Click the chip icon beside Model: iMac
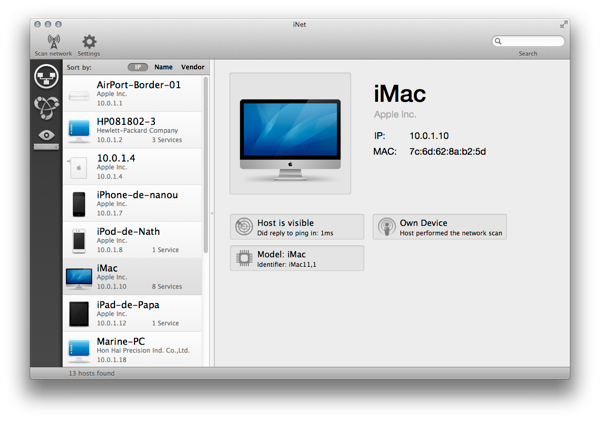 (243, 258)
